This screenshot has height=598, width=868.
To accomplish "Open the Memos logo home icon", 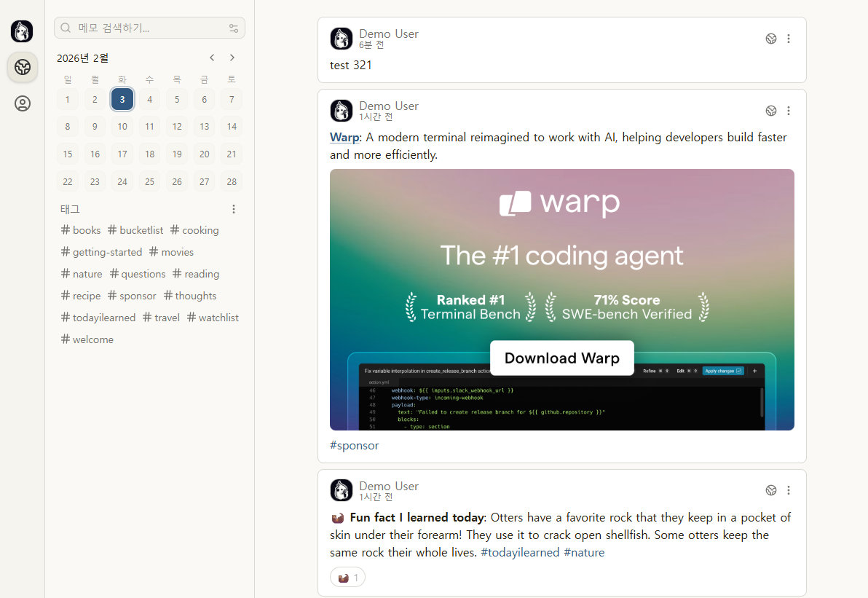I will click(x=22, y=31).
